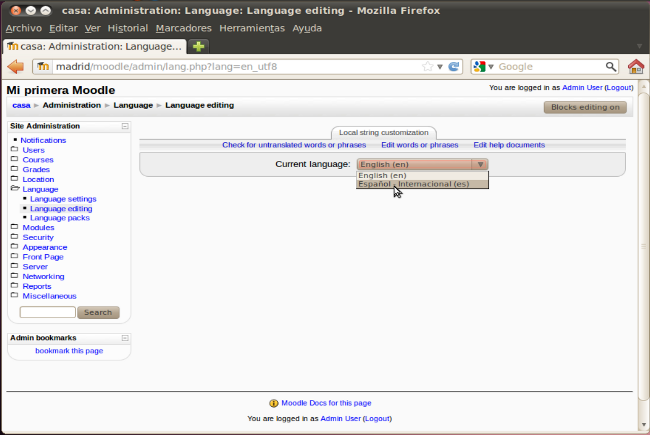Open a new tab with plus icon
Image resolution: width=650 pixels, height=435 pixels.
pos(200,46)
